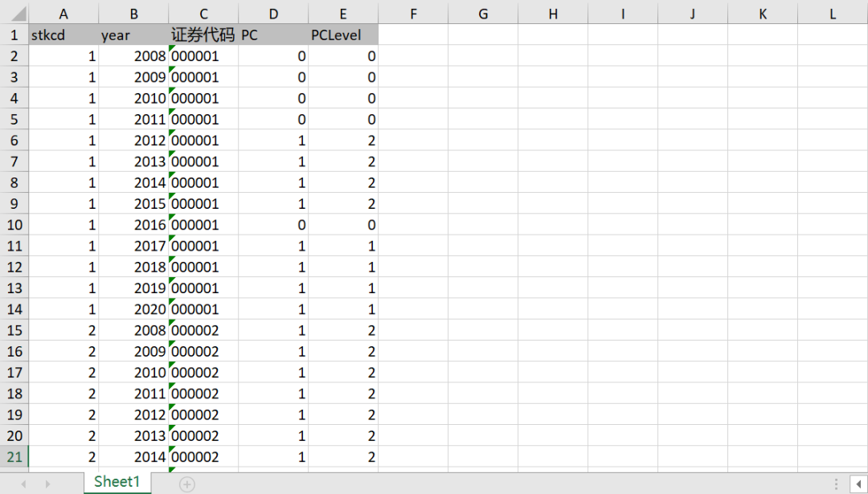The image size is (868, 494).
Task: Click the 'stkcd' header cell
Action: pyautogui.click(x=63, y=35)
